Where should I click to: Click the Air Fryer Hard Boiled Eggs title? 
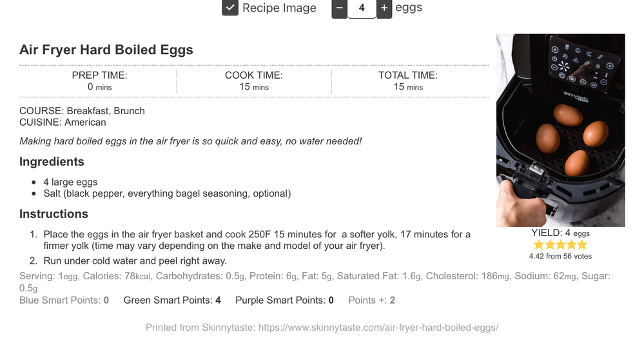106,50
